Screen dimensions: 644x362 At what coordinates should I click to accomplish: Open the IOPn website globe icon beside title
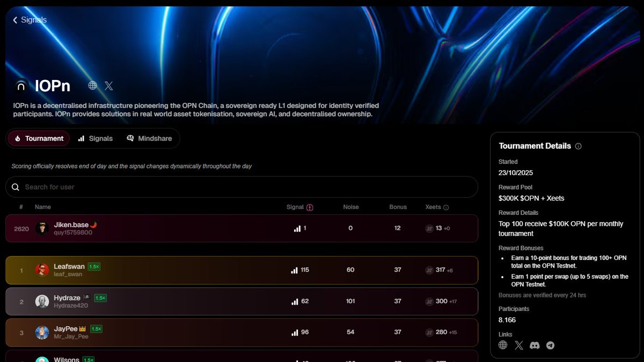pos(93,85)
